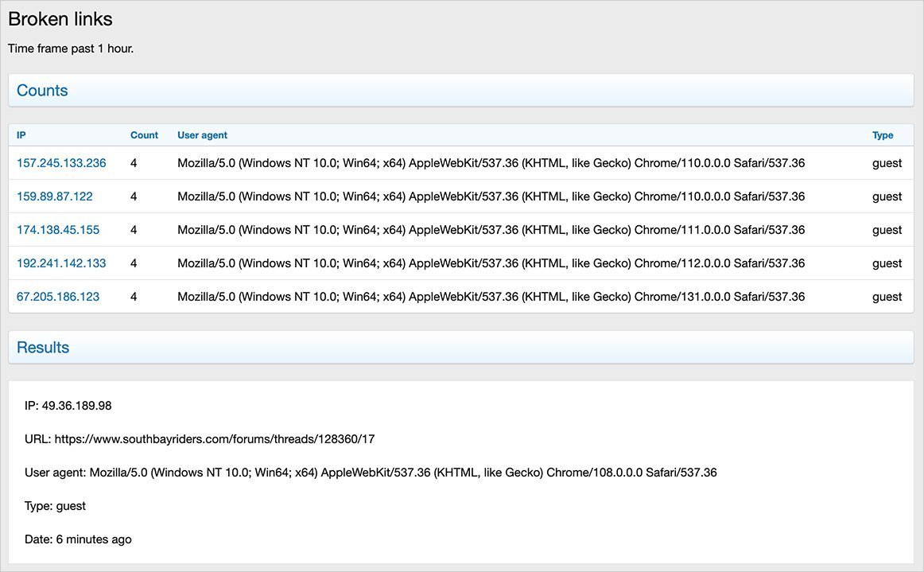Click the Chrome/108.0.0.0 user agent in Results
Image resolution: width=924 pixels, height=572 pixels.
(402, 473)
